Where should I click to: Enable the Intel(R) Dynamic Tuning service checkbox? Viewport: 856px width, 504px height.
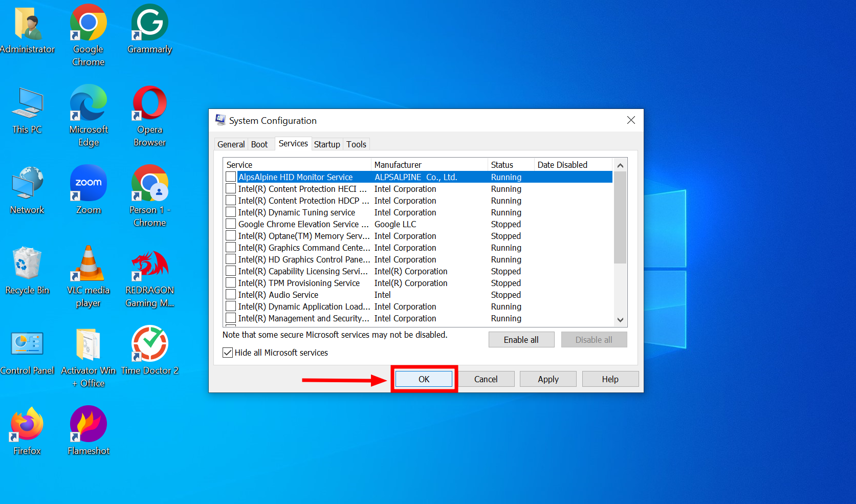click(x=231, y=212)
